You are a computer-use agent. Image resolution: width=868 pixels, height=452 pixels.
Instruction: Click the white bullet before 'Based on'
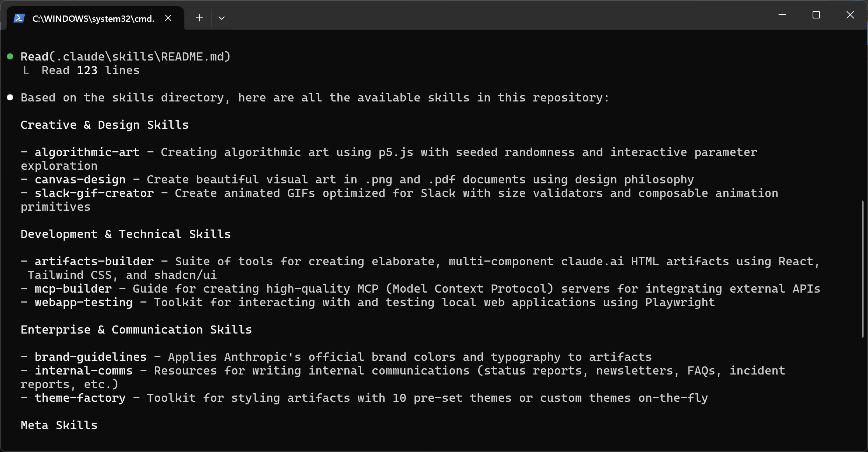coord(10,97)
